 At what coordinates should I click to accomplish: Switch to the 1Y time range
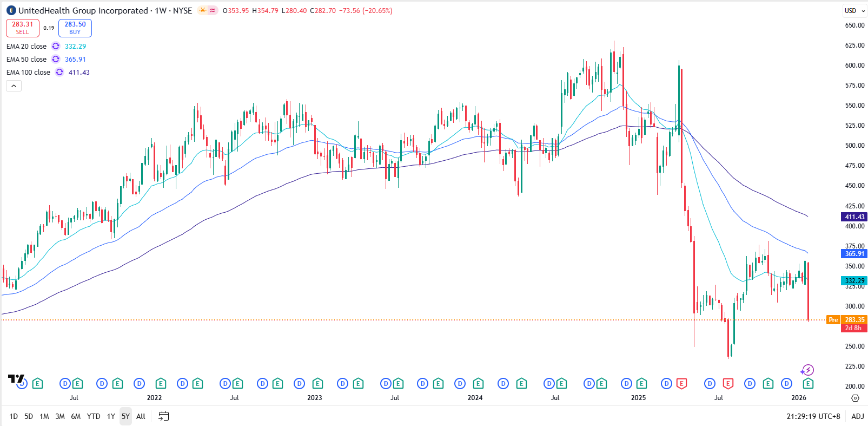click(111, 416)
